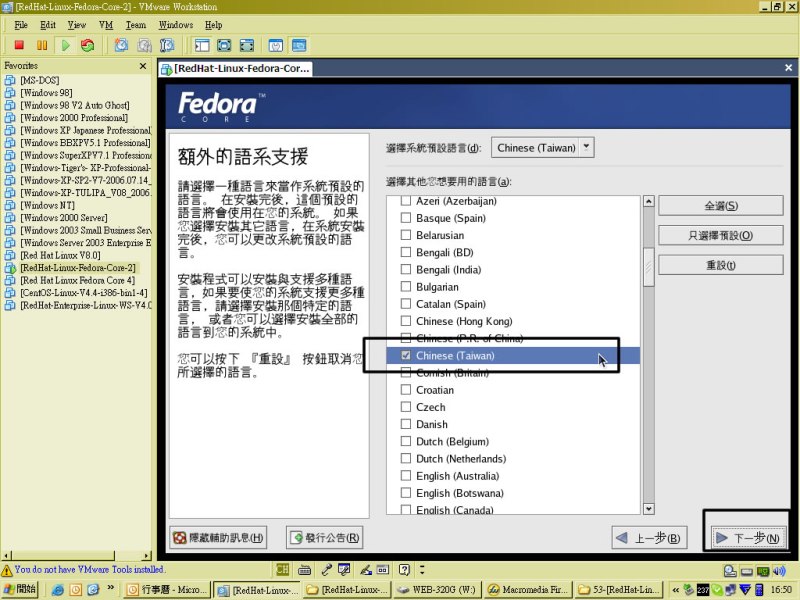Expand hidden quick launch icons chevron
This screenshot has height=600, width=800.
click(x=111, y=588)
